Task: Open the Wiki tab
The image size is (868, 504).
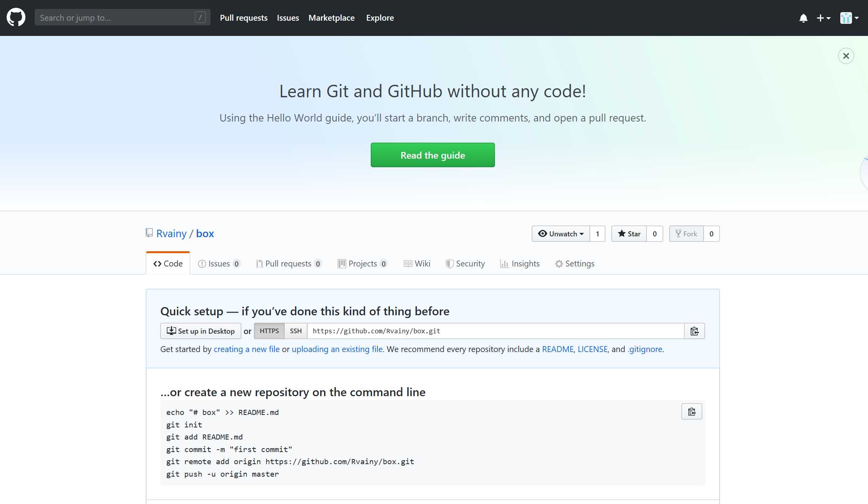Action: coord(417,264)
